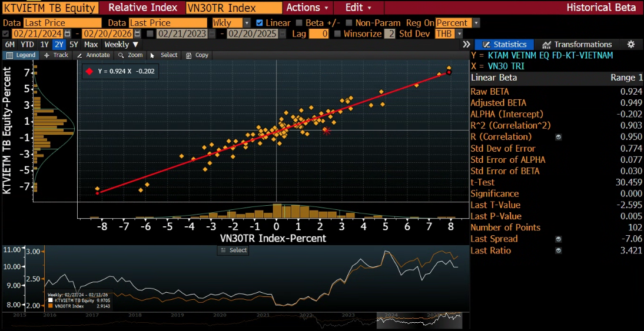Open calendar picker beside 02/20/2026 end date

point(138,34)
